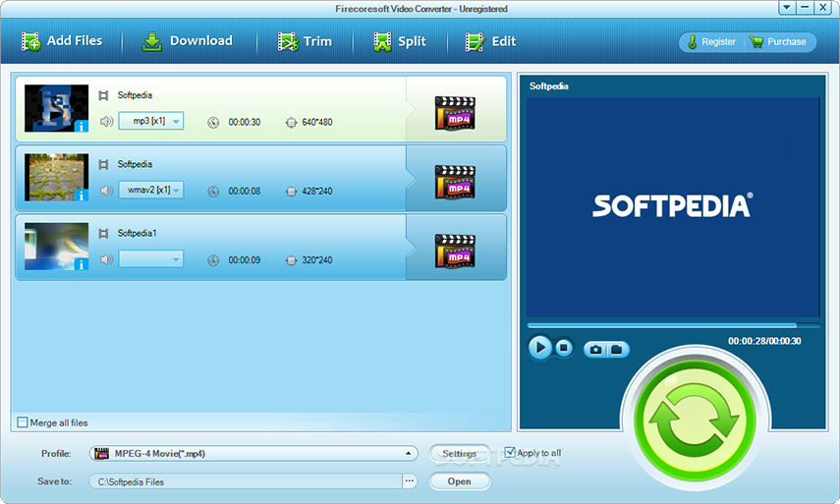Click the info badge on Softpedia1 thumbnail
The height and width of the screenshot is (504, 840).
tap(82, 264)
